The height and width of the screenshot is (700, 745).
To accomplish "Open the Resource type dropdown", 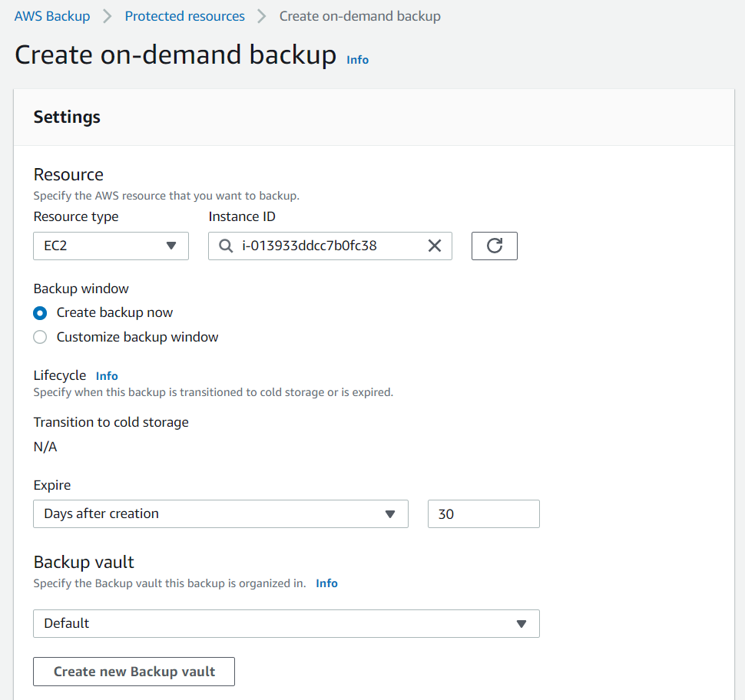I will pyautogui.click(x=111, y=246).
